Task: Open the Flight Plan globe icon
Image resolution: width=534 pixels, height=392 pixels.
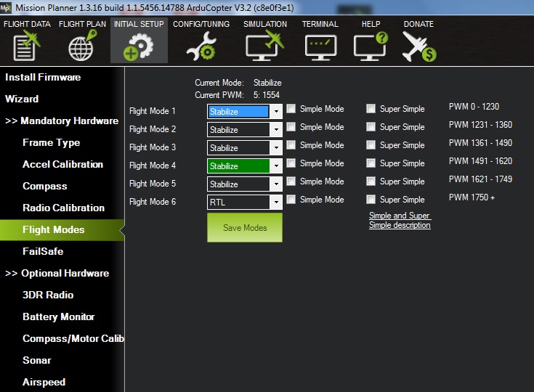Action: click(82, 46)
